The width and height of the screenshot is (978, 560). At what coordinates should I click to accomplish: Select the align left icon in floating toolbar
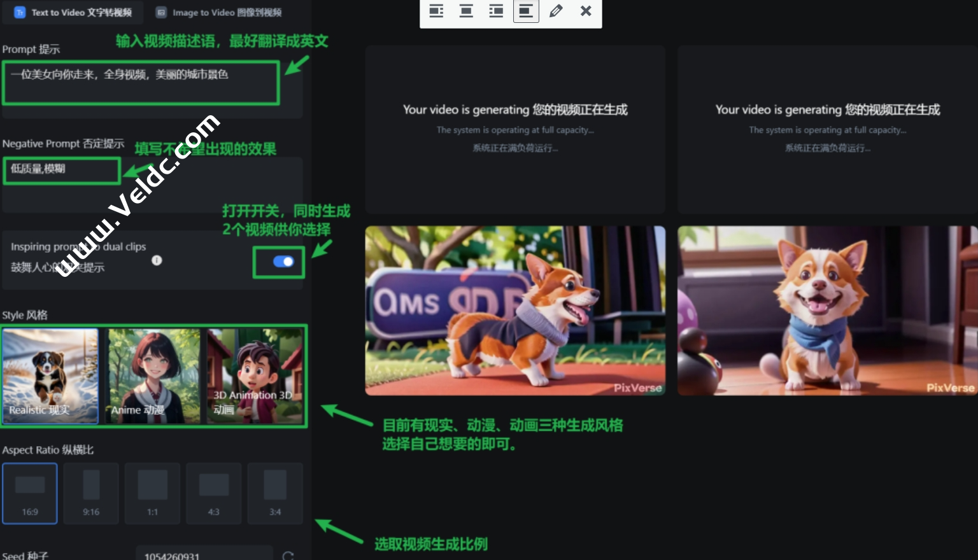coord(436,11)
